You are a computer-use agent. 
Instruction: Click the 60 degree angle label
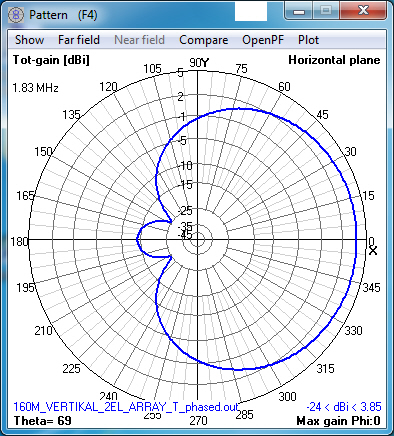click(x=284, y=87)
